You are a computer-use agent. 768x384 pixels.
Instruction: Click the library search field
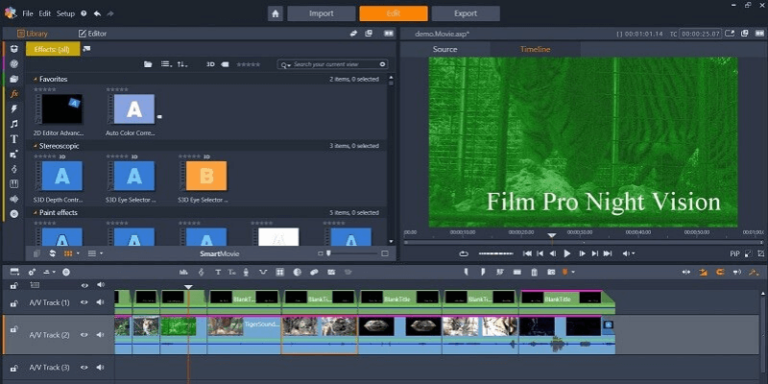[x=333, y=65]
